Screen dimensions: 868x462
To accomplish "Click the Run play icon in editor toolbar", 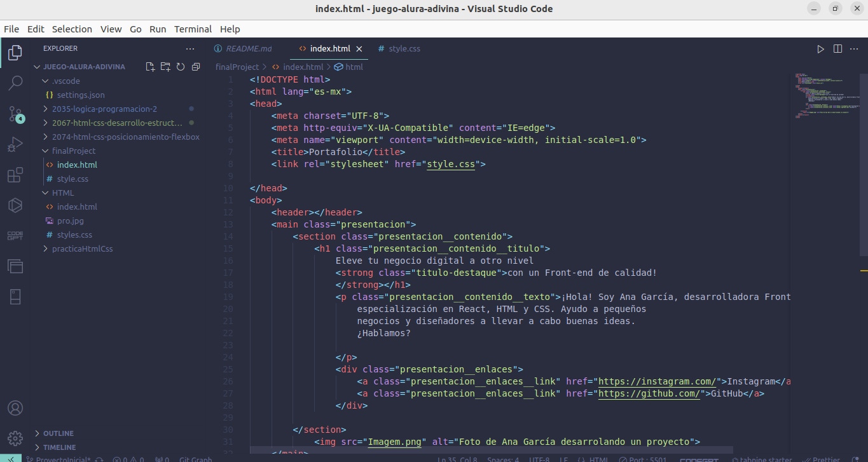I will pyautogui.click(x=820, y=49).
